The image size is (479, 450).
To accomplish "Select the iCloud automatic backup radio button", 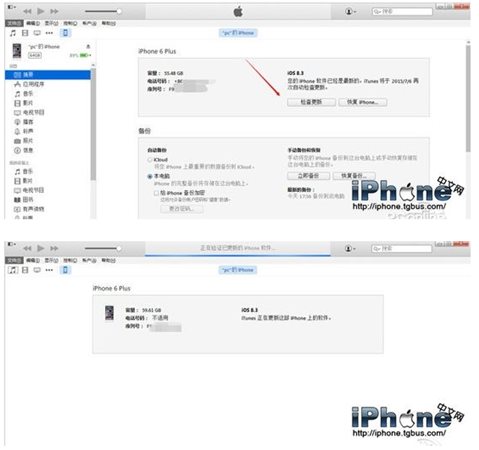I will tap(150, 160).
